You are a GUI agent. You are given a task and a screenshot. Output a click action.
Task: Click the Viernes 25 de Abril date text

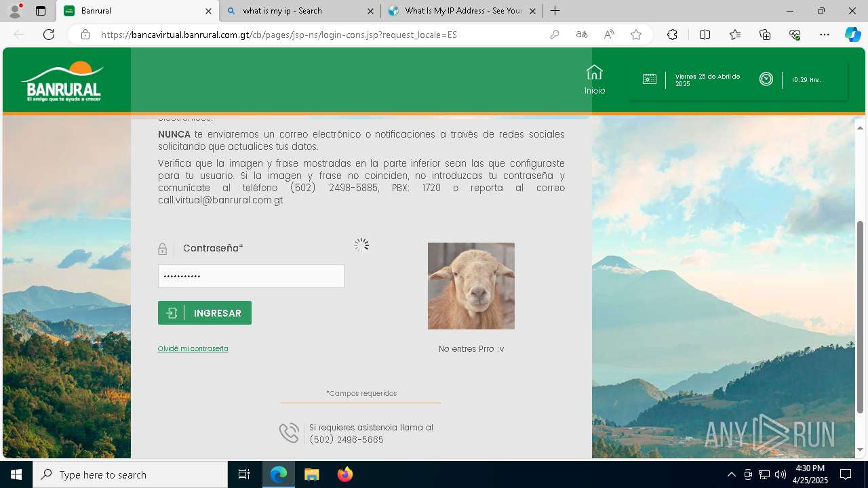point(707,80)
